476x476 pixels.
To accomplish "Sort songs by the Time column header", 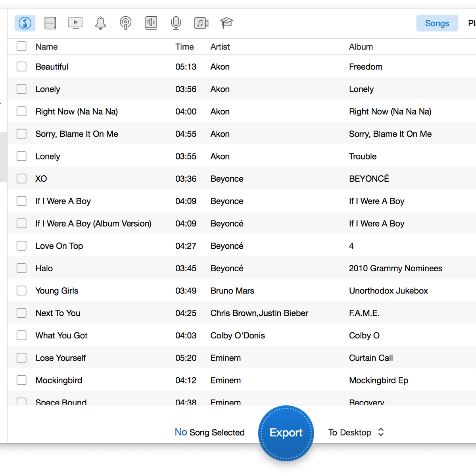I will [184, 47].
